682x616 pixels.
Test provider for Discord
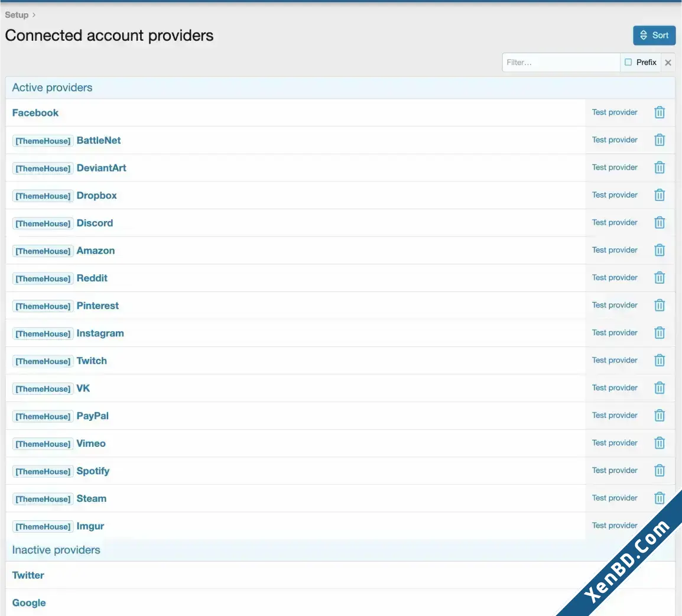click(x=615, y=222)
